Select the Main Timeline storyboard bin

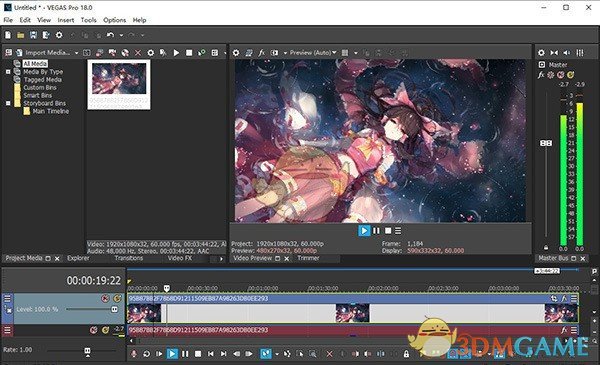51,111
